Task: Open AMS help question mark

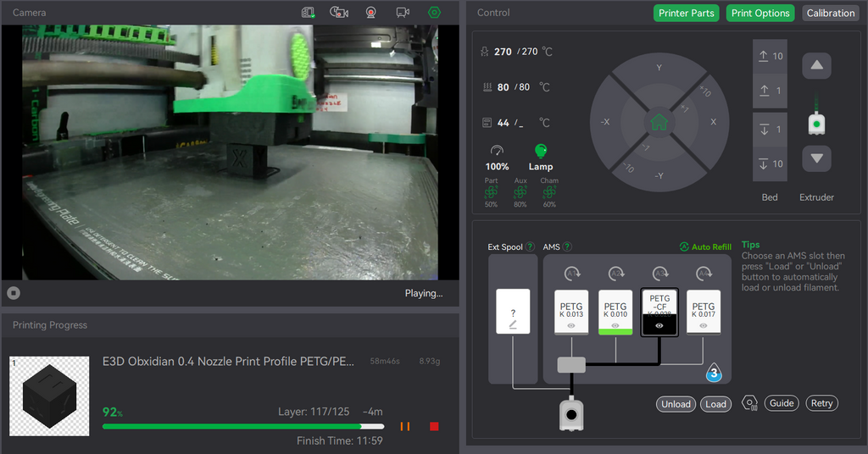Action: click(567, 246)
